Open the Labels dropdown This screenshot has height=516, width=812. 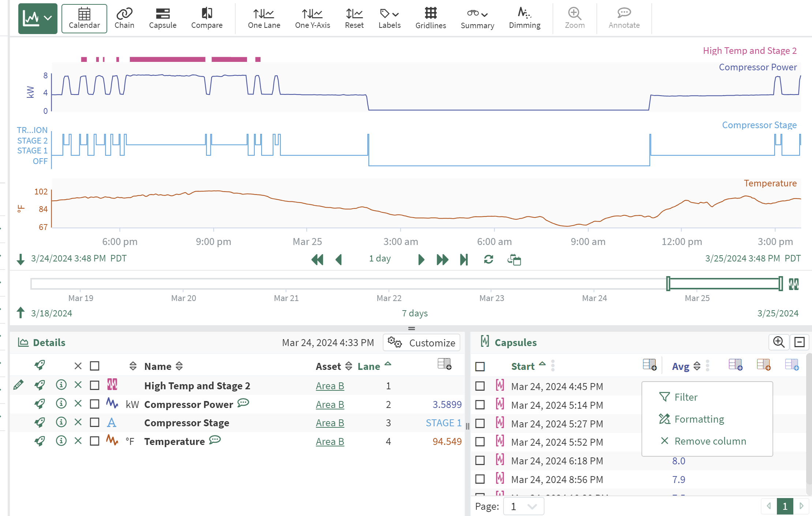pos(389,18)
